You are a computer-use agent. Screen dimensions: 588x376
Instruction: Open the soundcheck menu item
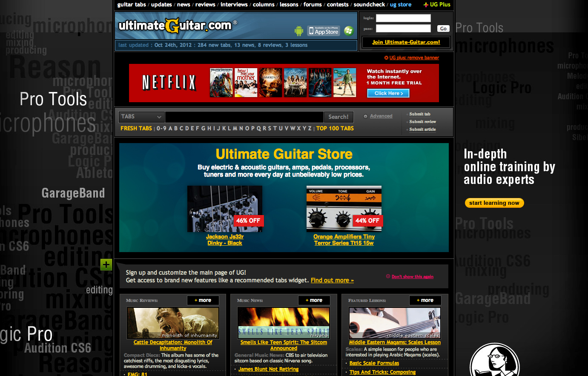coord(369,5)
